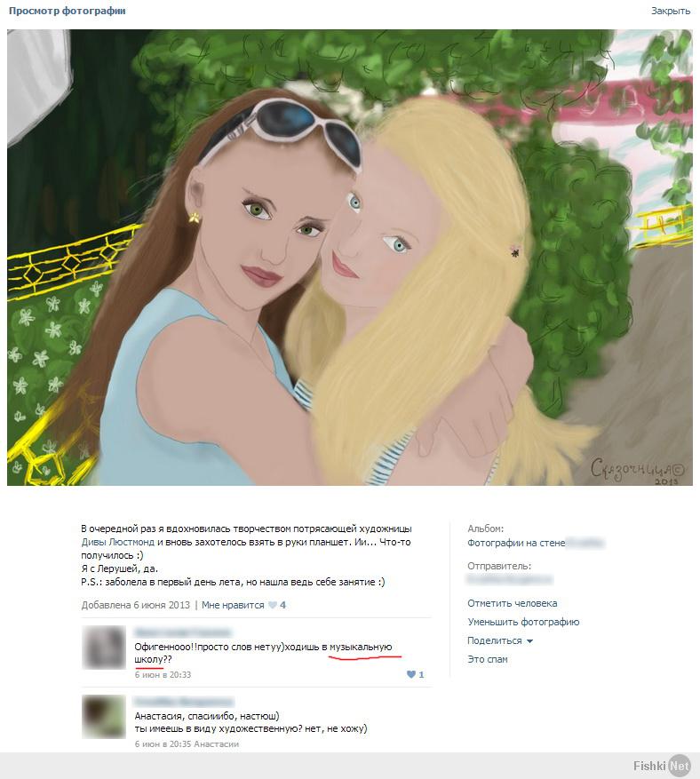
Task: Click the blurred sender name under Отправитель
Action: tap(509, 579)
